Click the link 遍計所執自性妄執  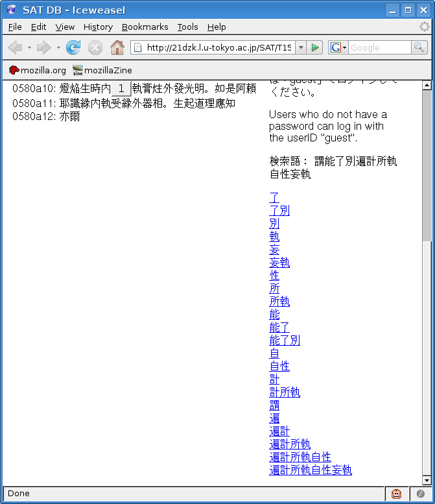(x=311, y=470)
